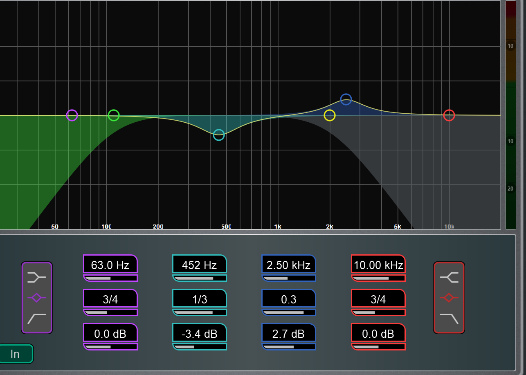This screenshot has width=526, height=375.
Task: Select the purple bell filter diamond icon
Action: click(37, 298)
